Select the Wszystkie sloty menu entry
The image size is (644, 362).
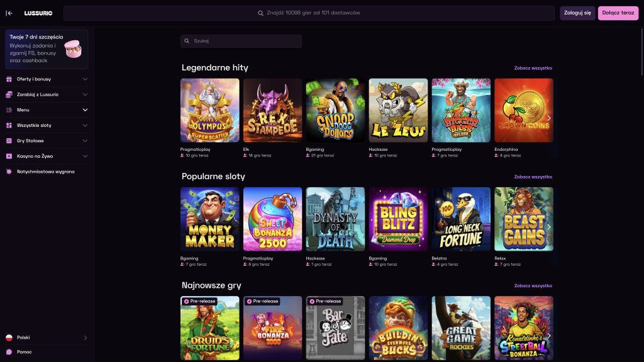(x=34, y=125)
